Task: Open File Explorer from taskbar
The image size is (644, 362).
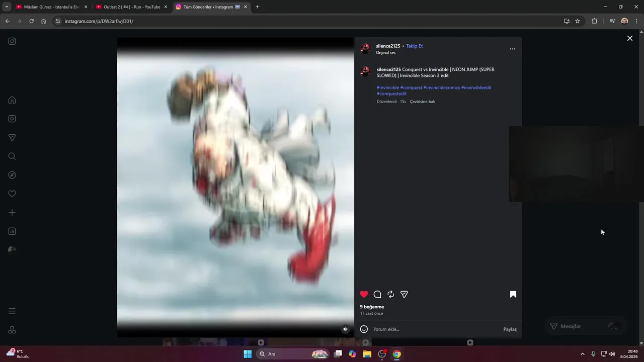Action: (x=367, y=354)
